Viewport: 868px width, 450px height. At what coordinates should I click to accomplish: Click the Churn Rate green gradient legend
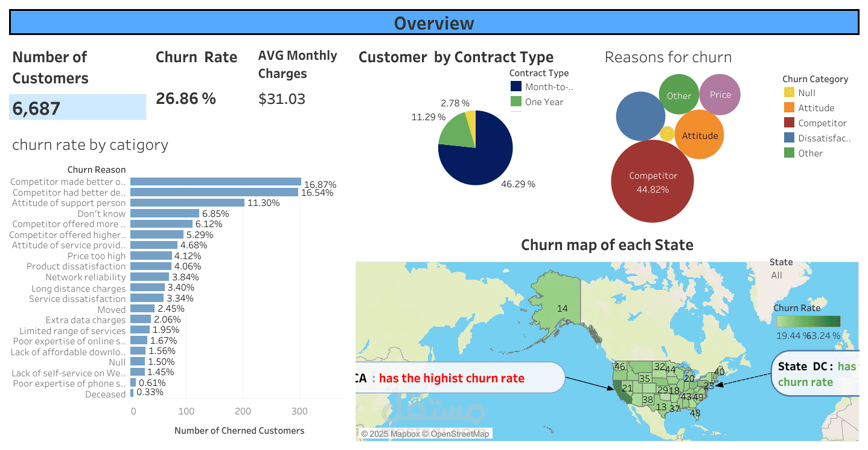tap(808, 321)
